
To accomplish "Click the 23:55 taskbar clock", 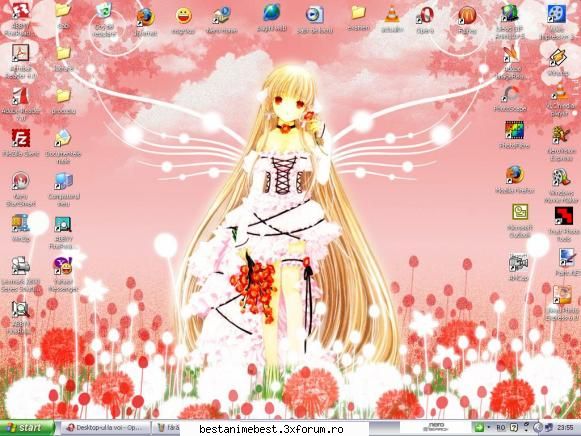I will click(x=565, y=428).
